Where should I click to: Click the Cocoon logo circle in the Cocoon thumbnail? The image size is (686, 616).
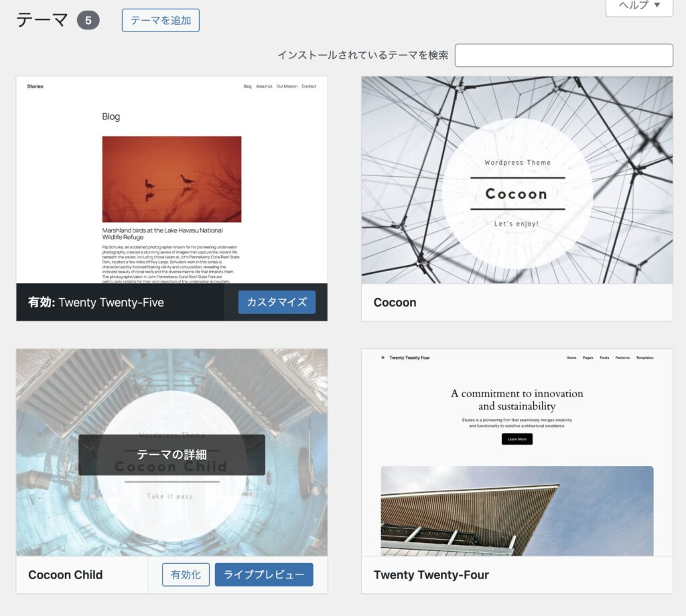(x=517, y=194)
